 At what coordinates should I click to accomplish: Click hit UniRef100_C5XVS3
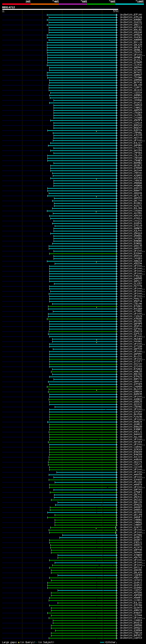(x=131, y=53)
